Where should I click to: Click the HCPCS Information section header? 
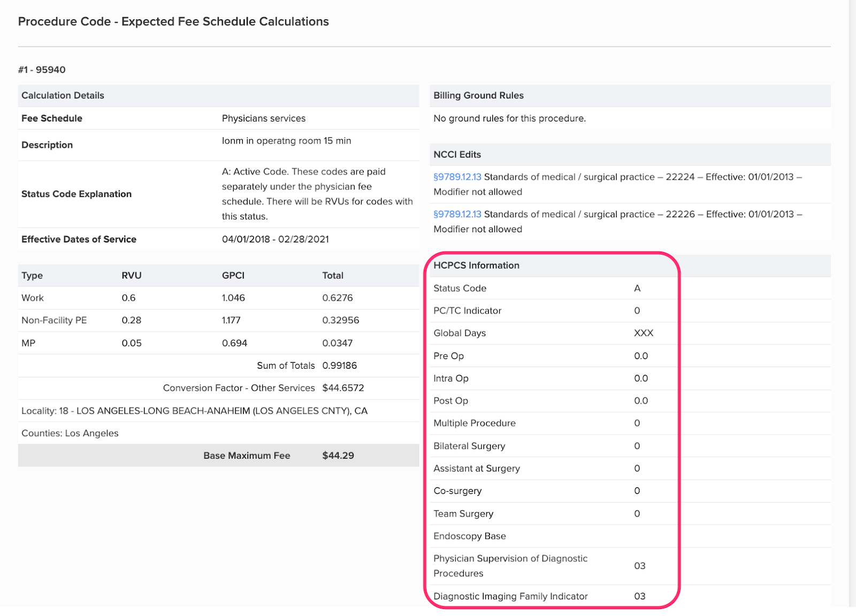476,265
